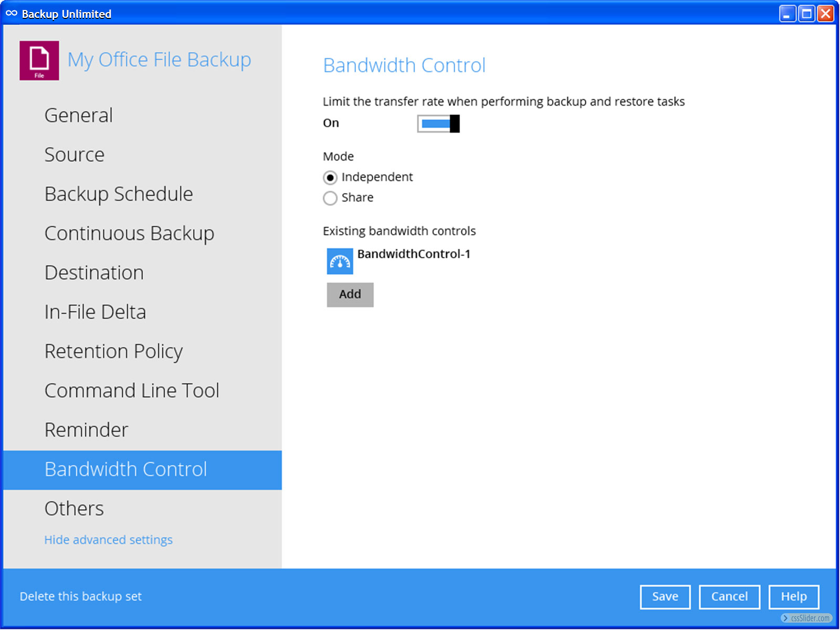The image size is (840, 630).
Task: Open the BandwidthControl-1 entry
Action: (x=414, y=254)
